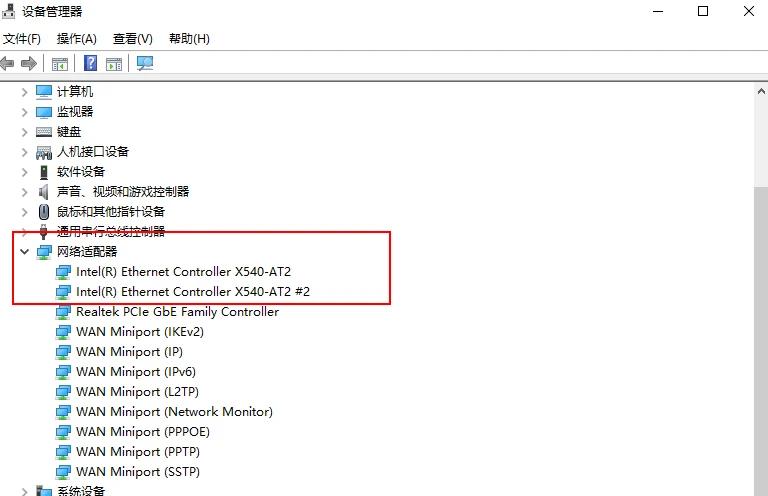Expand the 计算机 category

click(x=25, y=92)
